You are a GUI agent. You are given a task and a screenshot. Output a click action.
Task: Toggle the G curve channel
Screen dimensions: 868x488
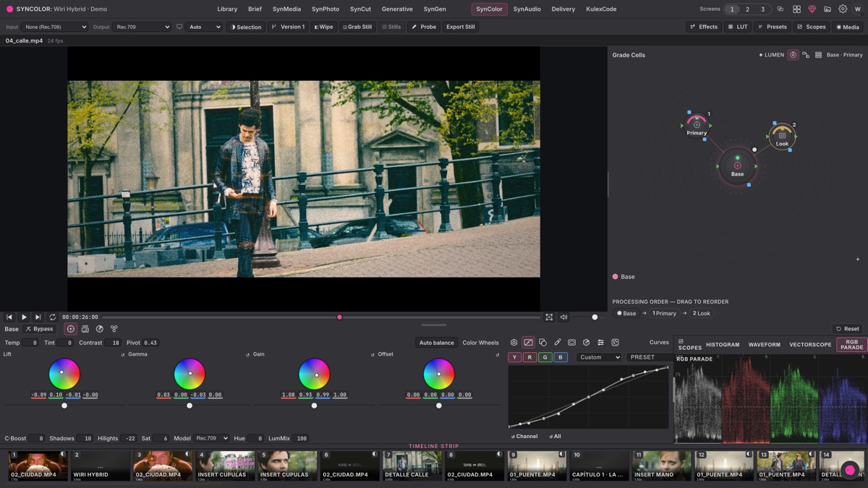pyautogui.click(x=545, y=357)
